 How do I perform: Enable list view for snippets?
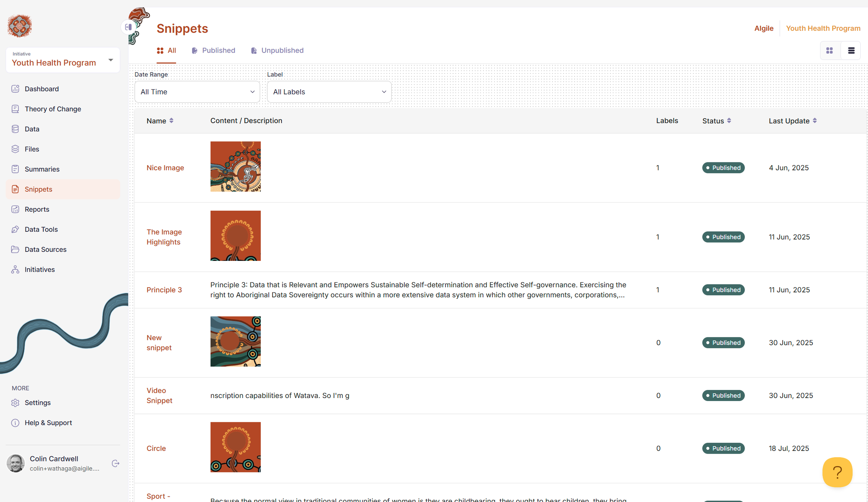pos(851,50)
